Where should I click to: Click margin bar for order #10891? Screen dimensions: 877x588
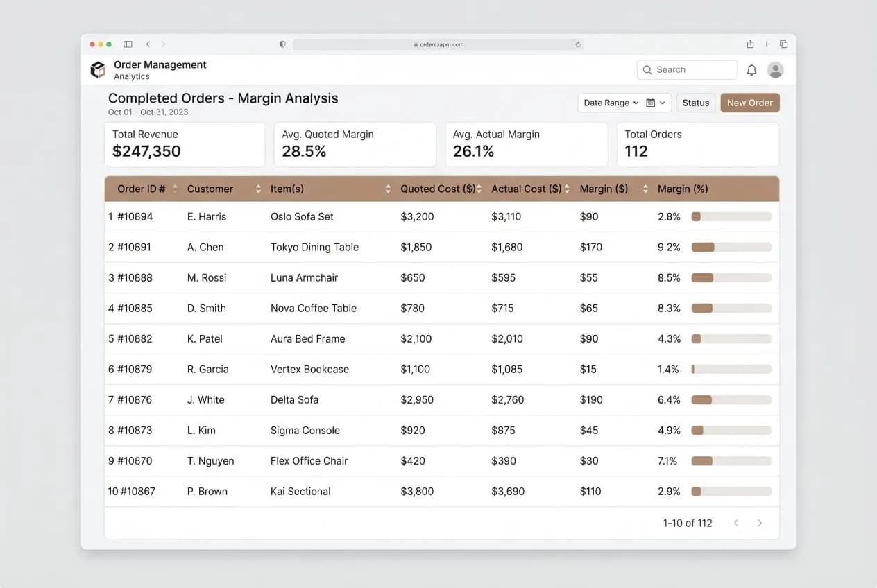pyautogui.click(x=731, y=247)
